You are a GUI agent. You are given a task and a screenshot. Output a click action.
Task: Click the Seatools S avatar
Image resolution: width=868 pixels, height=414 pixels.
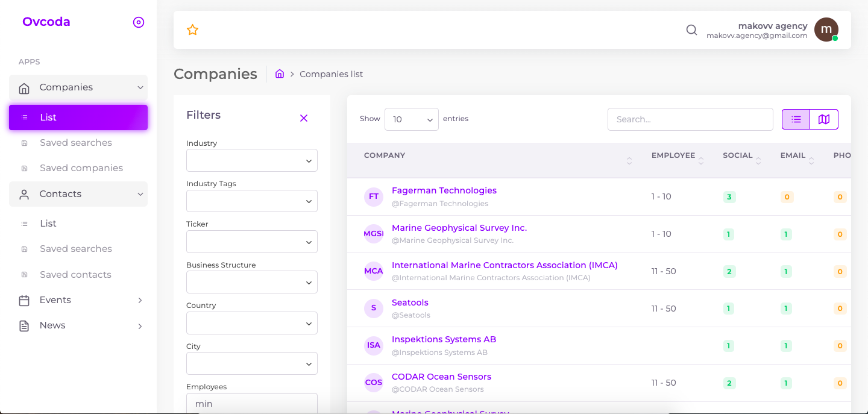point(374,309)
